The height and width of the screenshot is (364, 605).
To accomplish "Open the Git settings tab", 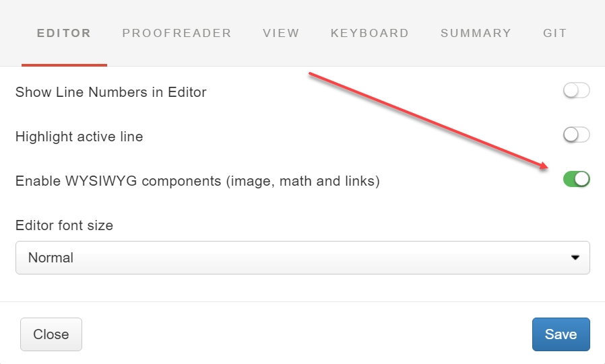I will [554, 33].
